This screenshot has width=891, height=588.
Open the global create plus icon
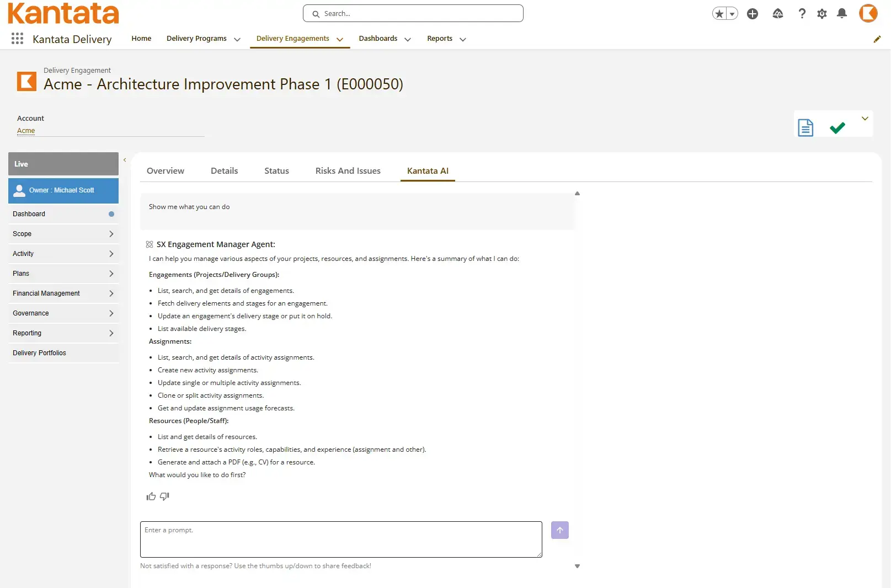coord(752,14)
